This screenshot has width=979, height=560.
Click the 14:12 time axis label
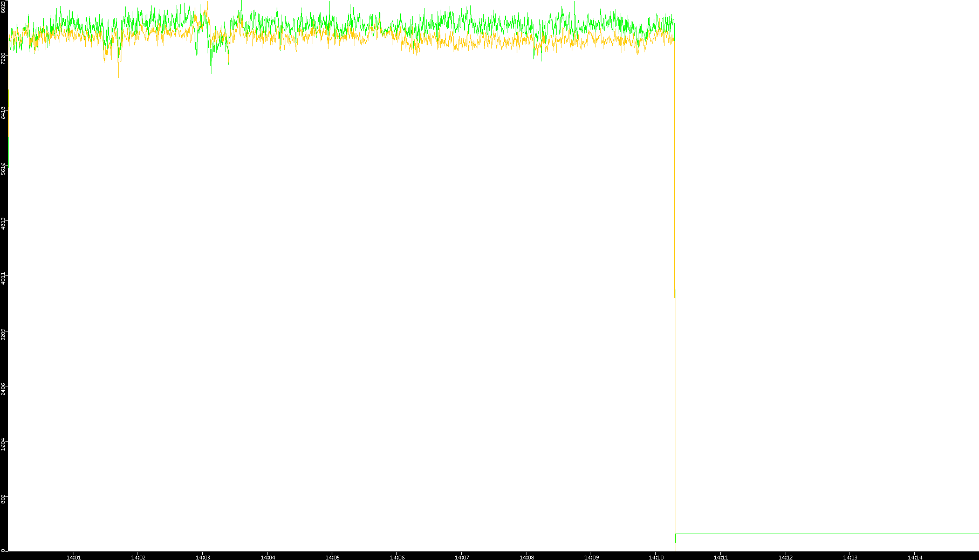point(785,557)
